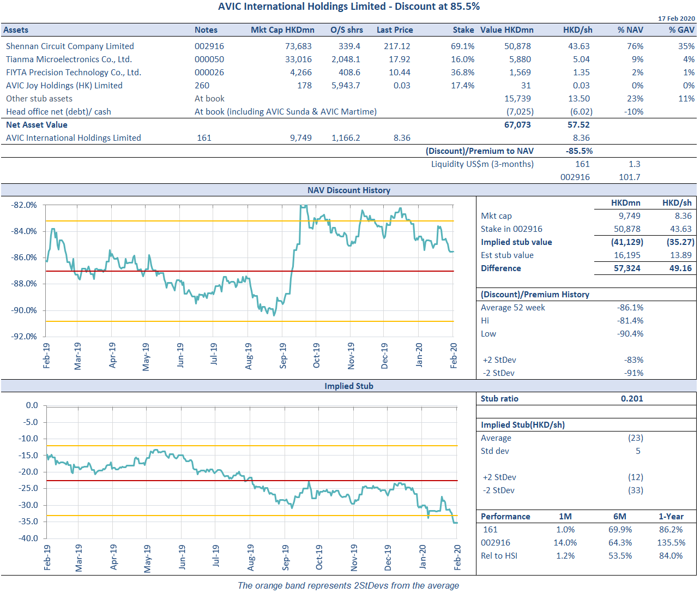Image resolution: width=700 pixels, height=599 pixels.
Task: Click the red average line in Implied Stub chart
Action: point(252,481)
